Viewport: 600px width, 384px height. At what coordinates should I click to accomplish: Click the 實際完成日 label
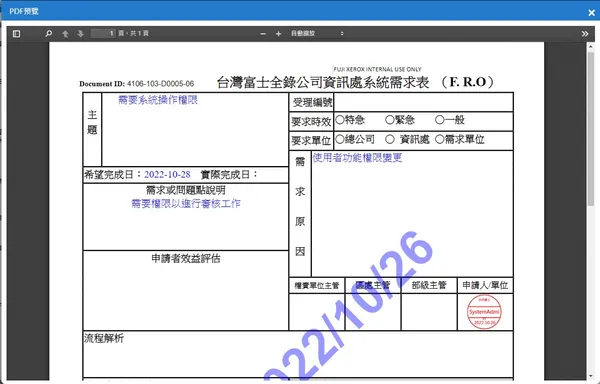tap(229, 175)
